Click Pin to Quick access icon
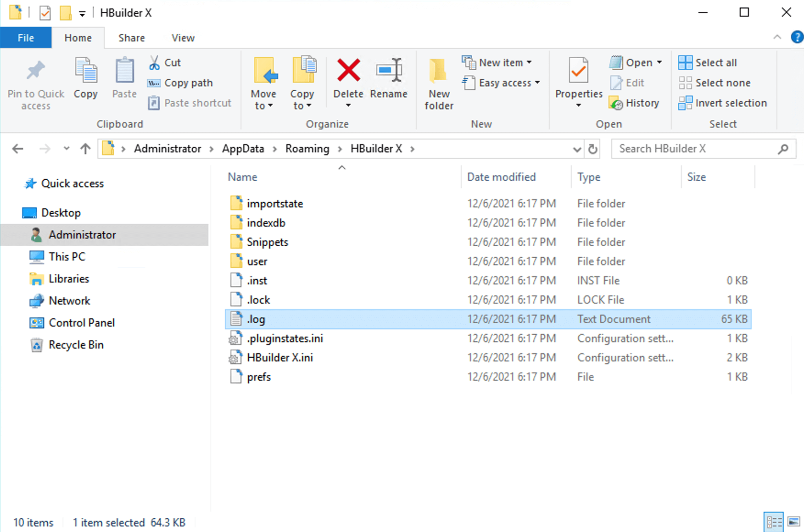The height and width of the screenshot is (532, 804). click(36, 72)
